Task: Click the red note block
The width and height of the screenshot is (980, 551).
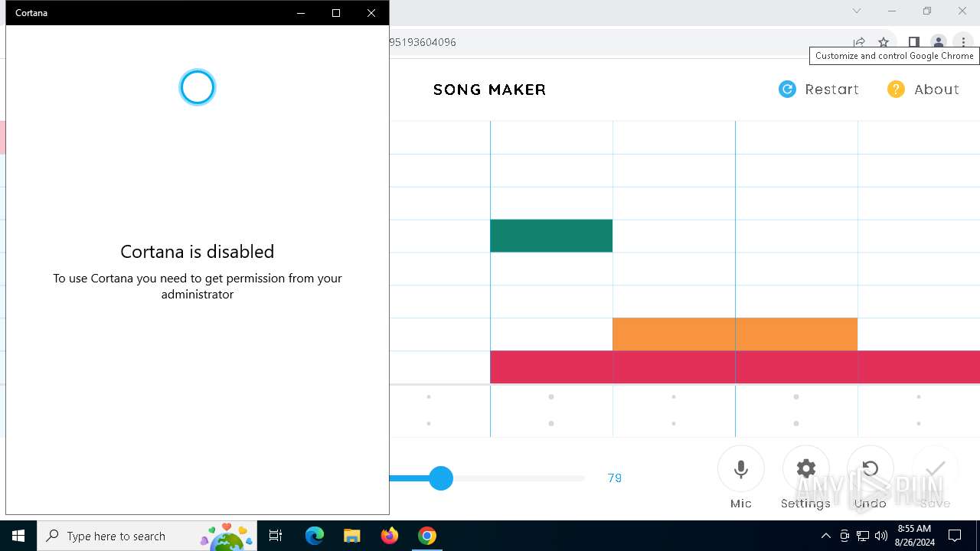Action: [735, 367]
